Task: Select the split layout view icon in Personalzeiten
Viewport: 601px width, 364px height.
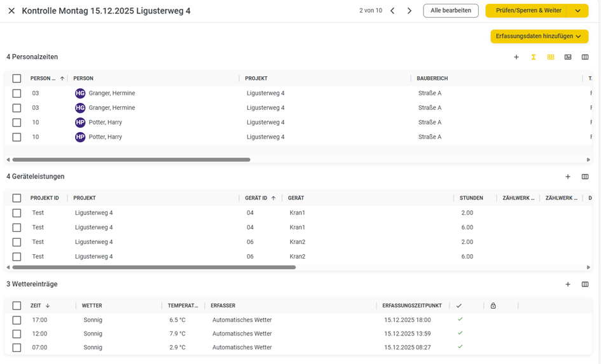Action: click(568, 57)
